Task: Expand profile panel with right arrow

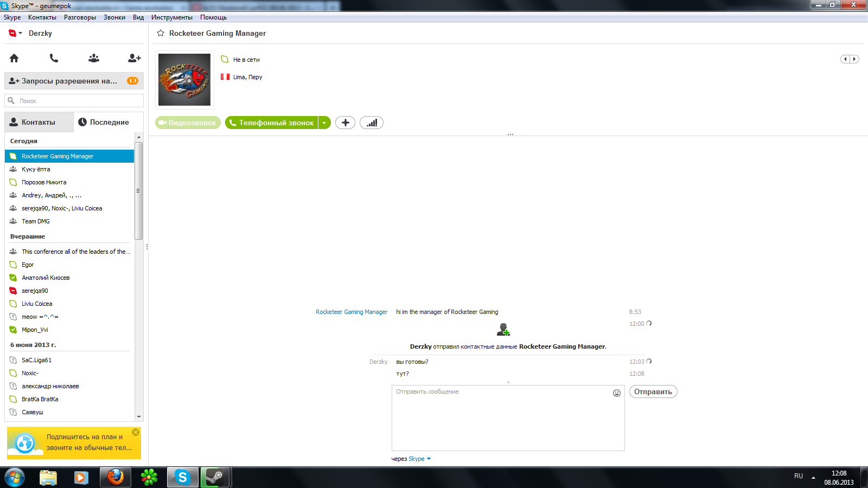Action: tap(854, 59)
